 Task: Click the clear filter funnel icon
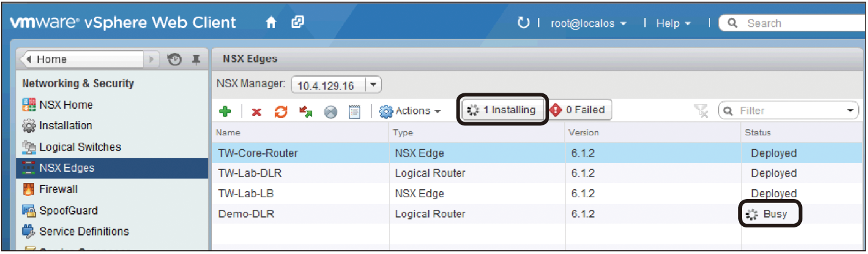(700, 111)
